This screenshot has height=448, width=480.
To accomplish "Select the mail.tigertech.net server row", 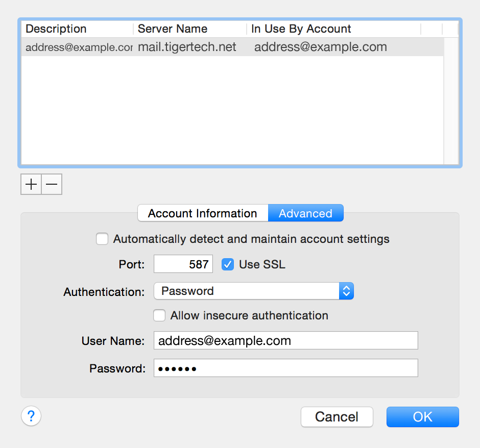I will tap(204, 46).
